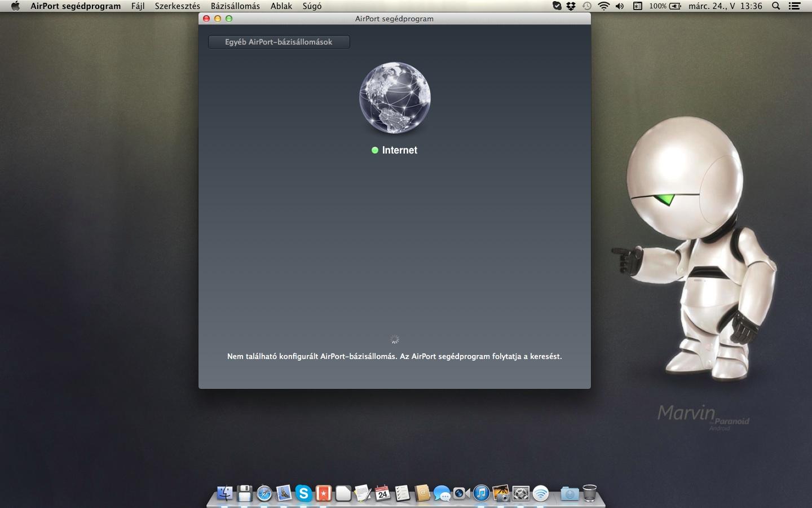Click the checkmark shield menu bar icon
Image resolution: width=812 pixels, height=508 pixels.
point(557,6)
